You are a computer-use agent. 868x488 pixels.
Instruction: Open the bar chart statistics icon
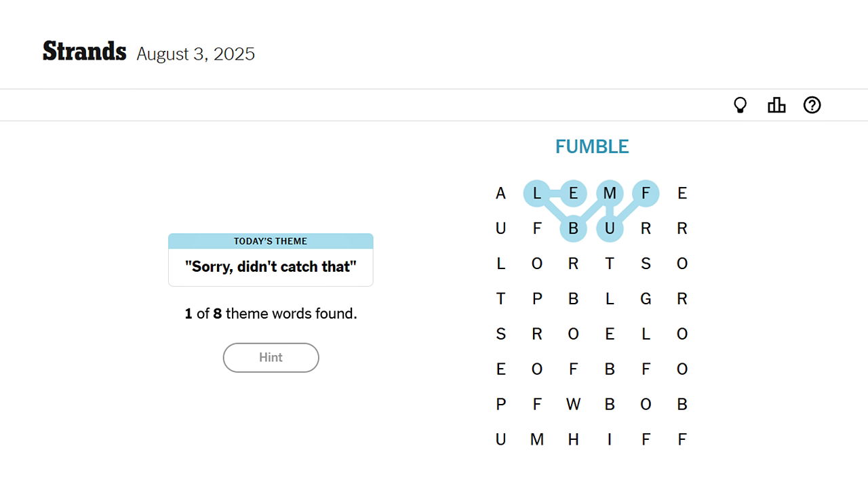[776, 105]
